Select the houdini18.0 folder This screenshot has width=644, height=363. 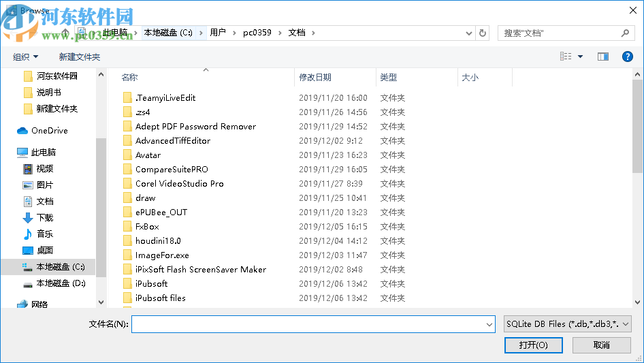(x=152, y=241)
